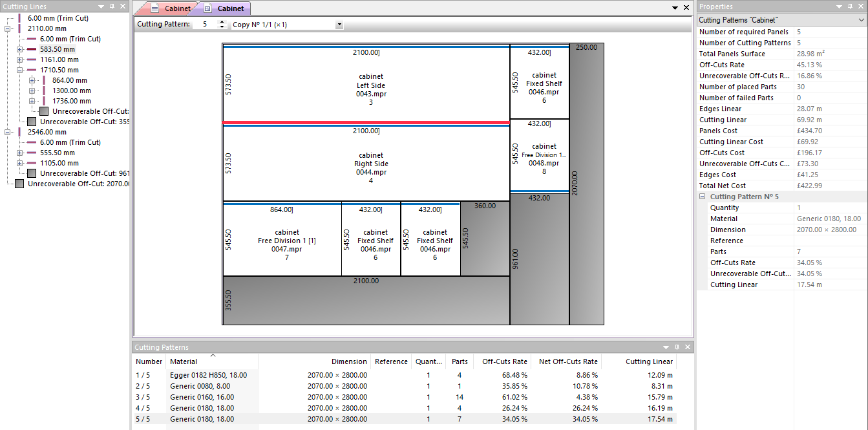The width and height of the screenshot is (868, 430).
Task: Expand the 1161.00 mm cutting line
Action: click(19, 59)
